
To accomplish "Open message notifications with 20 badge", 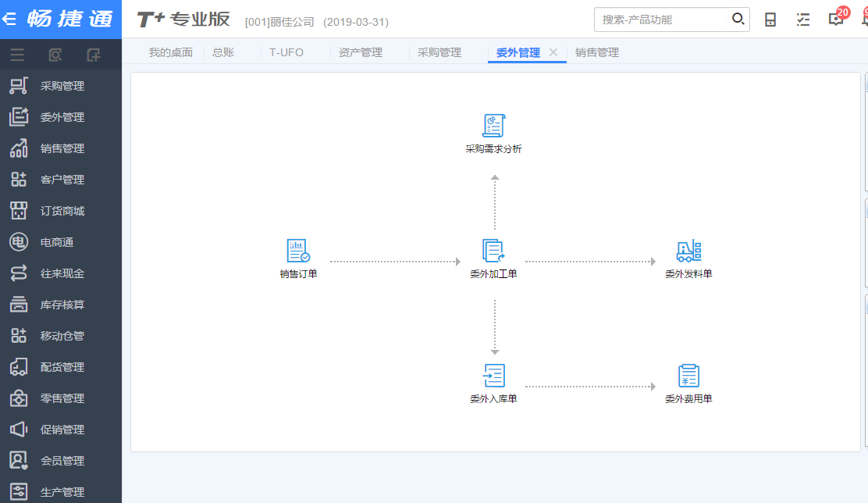I will [836, 20].
